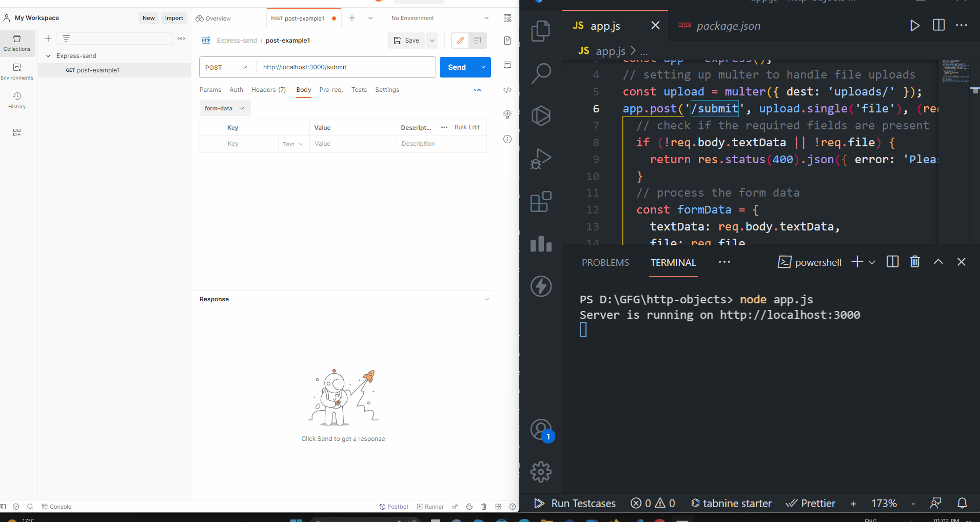Open the Text type dropdown in key row
The height and width of the screenshot is (522, 980).
[x=293, y=144]
